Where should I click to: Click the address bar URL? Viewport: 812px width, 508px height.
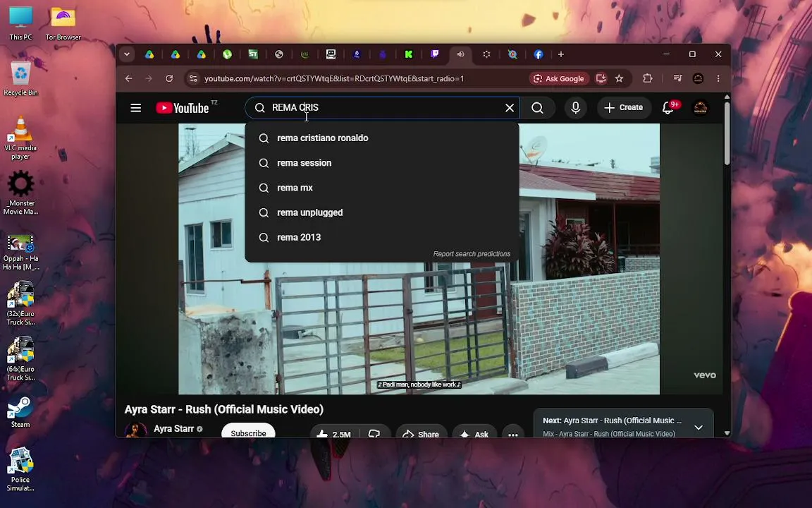(x=334, y=78)
